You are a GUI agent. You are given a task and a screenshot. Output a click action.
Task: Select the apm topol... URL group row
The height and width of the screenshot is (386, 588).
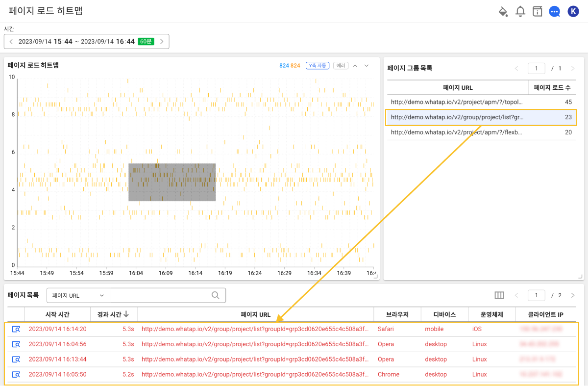point(482,102)
